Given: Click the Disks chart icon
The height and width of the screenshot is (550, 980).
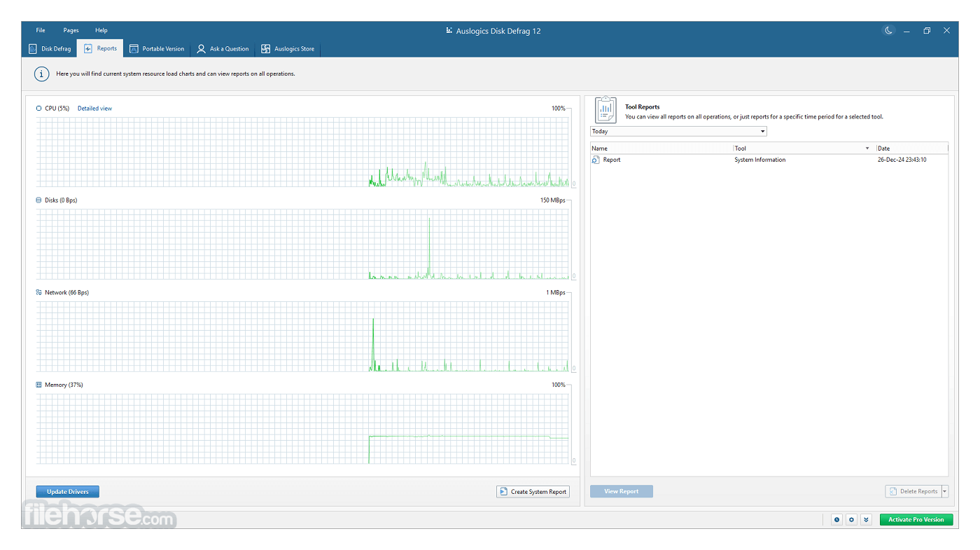Looking at the screenshot, I should (x=39, y=200).
